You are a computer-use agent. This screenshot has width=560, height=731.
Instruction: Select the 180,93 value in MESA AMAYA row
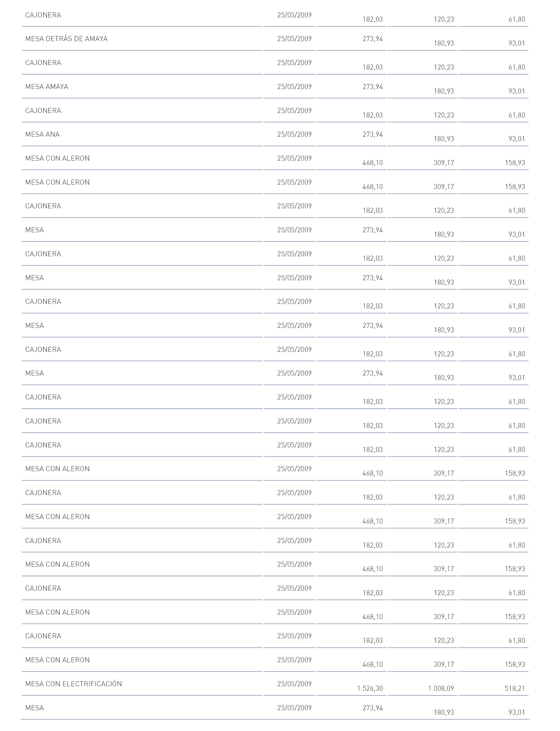click(444, 91)
